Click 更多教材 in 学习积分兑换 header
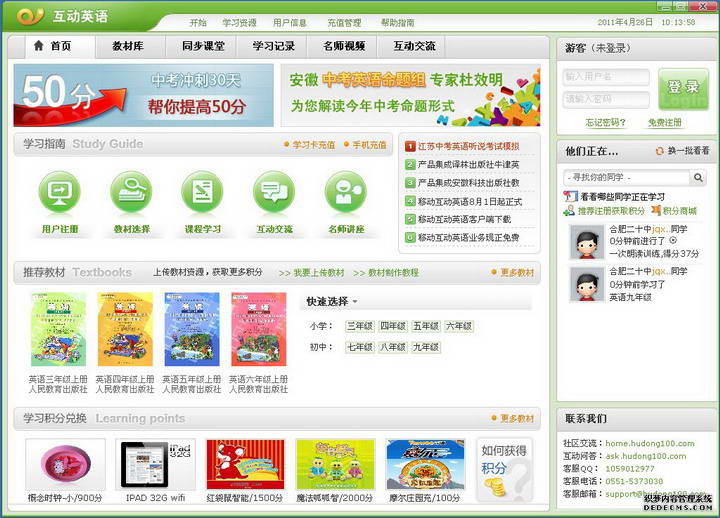The image size is (720, 518). coord(517,418)
